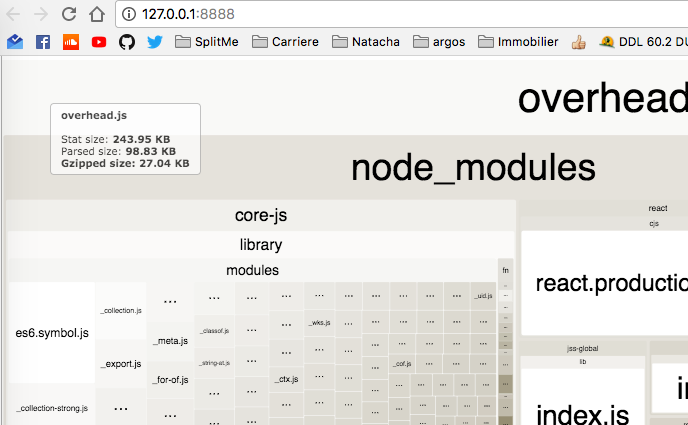Focus the 127.0.0.1:8888 address bar
The width and height of the screenshot is (688, 425).
(401, 14)
